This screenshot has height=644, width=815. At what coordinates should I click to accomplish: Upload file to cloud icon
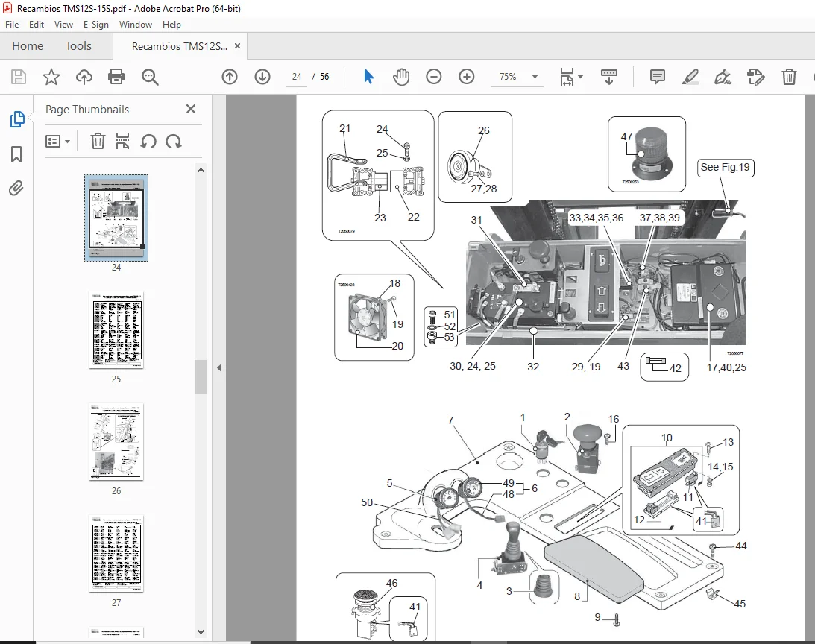point(84,77)
